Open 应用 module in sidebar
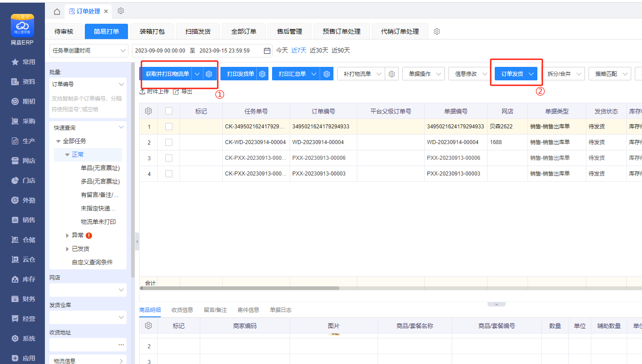The width and height of the screenshot is (642, 364). coord(23,358)
